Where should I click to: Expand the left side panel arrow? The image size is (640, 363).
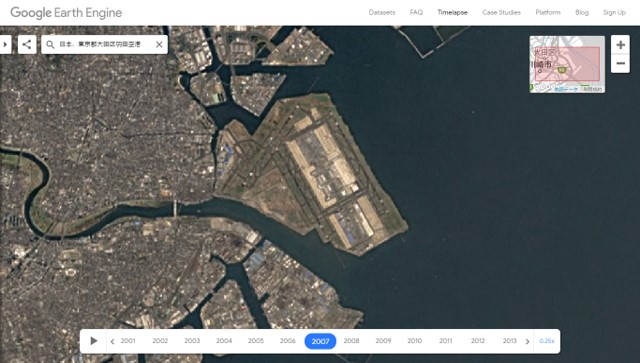(5, 44)
